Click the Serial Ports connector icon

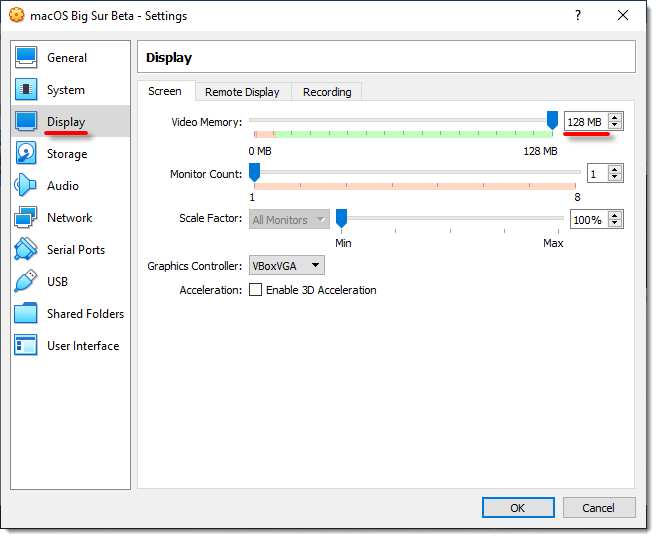[26, 249]
